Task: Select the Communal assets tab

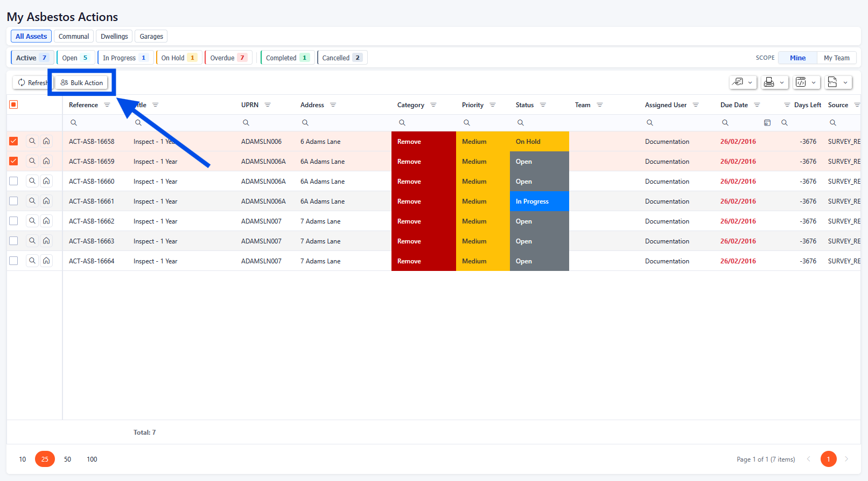Action: 74,36
